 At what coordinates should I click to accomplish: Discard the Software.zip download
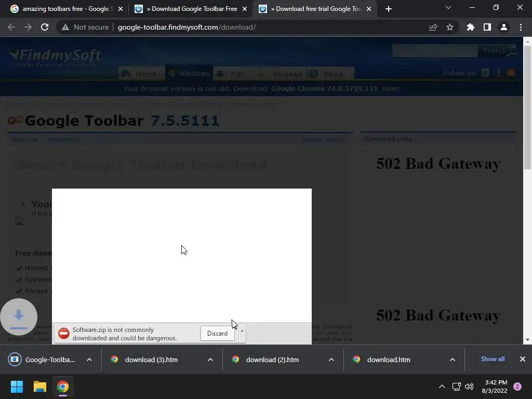218,333
